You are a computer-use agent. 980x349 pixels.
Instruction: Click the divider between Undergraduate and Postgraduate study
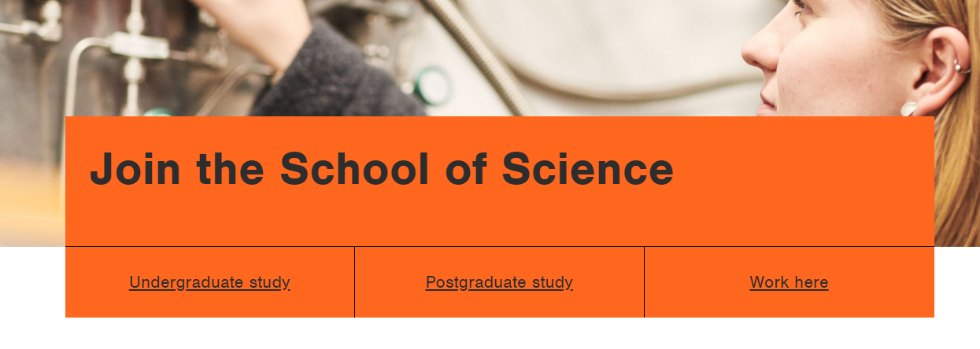354,282
